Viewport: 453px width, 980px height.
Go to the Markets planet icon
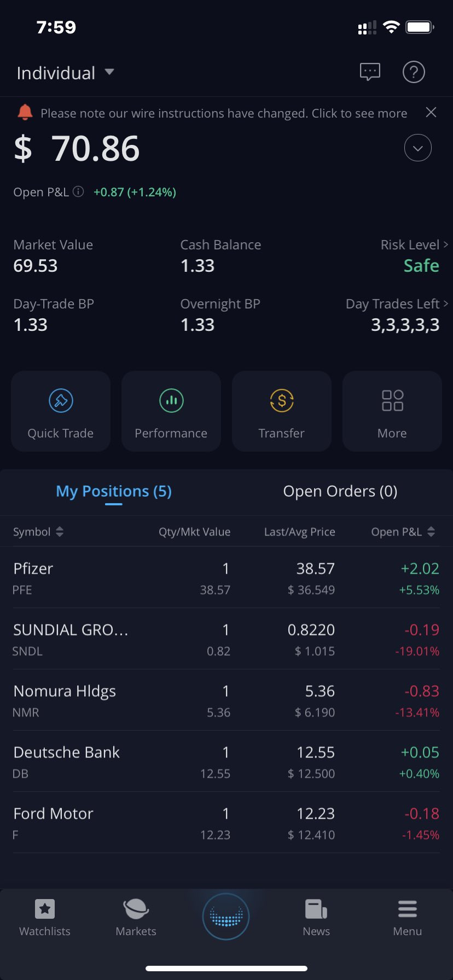136,909
